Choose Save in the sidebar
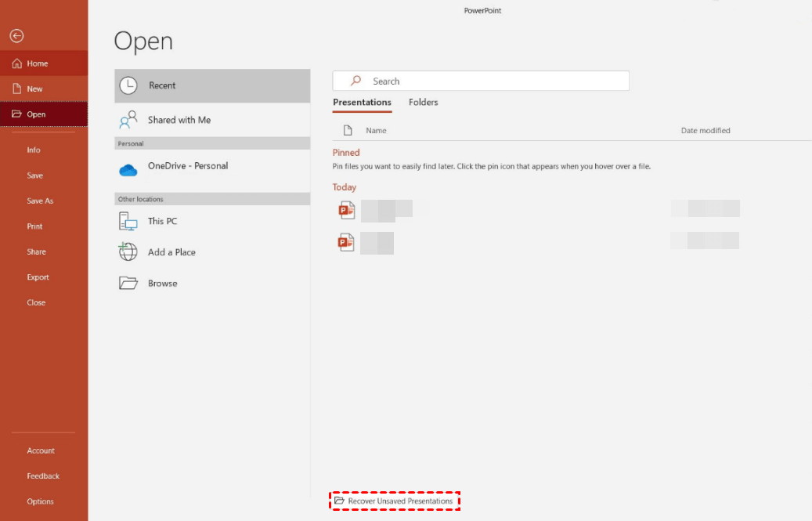Viewport: 812px width, 521px height. pos(34,175)
